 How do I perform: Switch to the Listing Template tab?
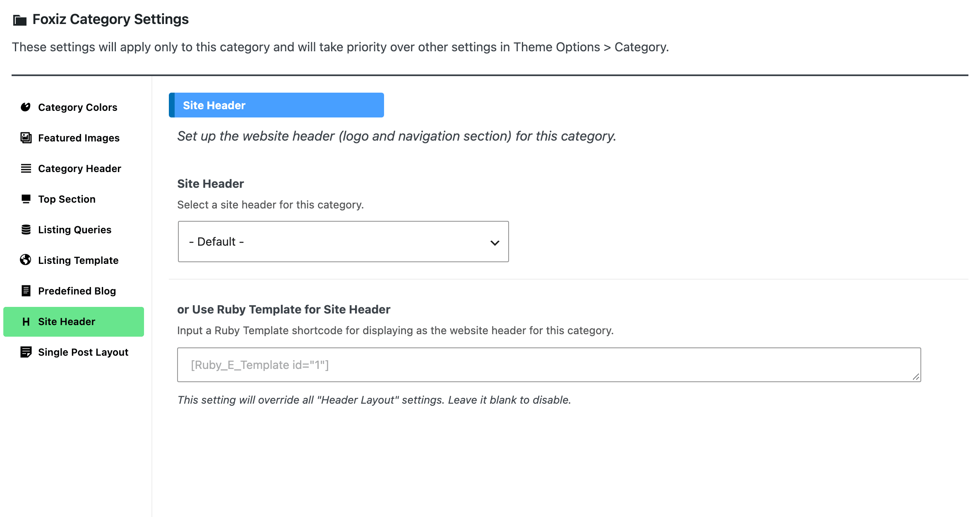pyautogui.click(x=74, y=260)
